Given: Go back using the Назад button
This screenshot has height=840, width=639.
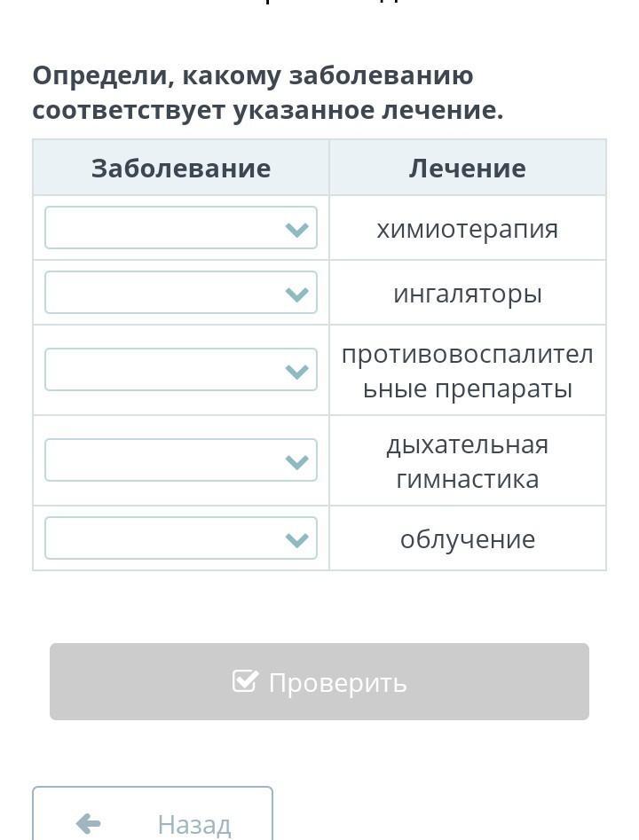Looking at the screenshot, I should (x=153, y=820).
